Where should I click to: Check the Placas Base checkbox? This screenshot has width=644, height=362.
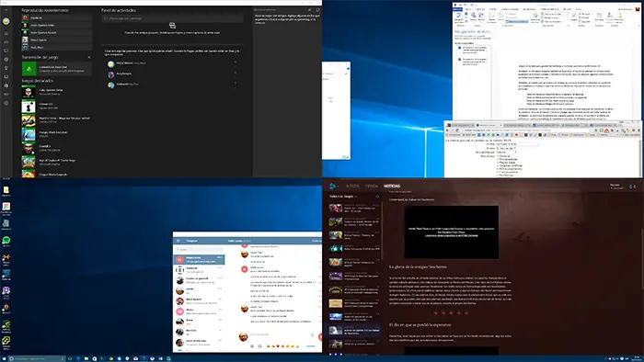[x=498, y=163]
